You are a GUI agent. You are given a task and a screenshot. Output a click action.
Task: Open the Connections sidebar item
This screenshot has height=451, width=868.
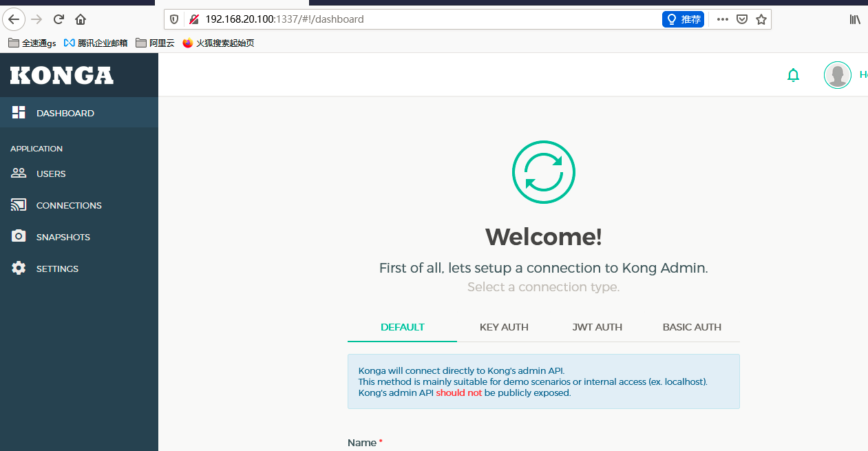79,205
